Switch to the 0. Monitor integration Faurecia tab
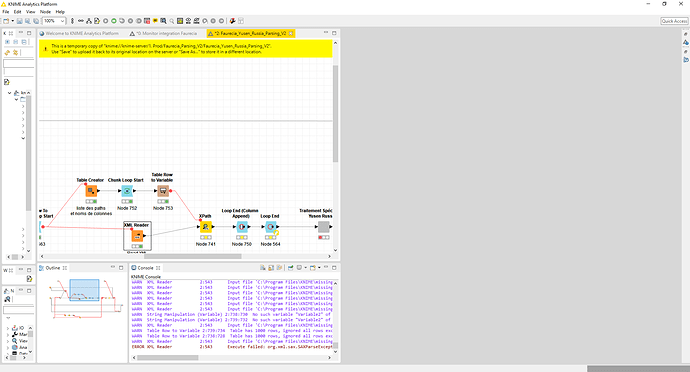Screen dimensions: 690x372 pyautogui.click(x=163, y=33)
